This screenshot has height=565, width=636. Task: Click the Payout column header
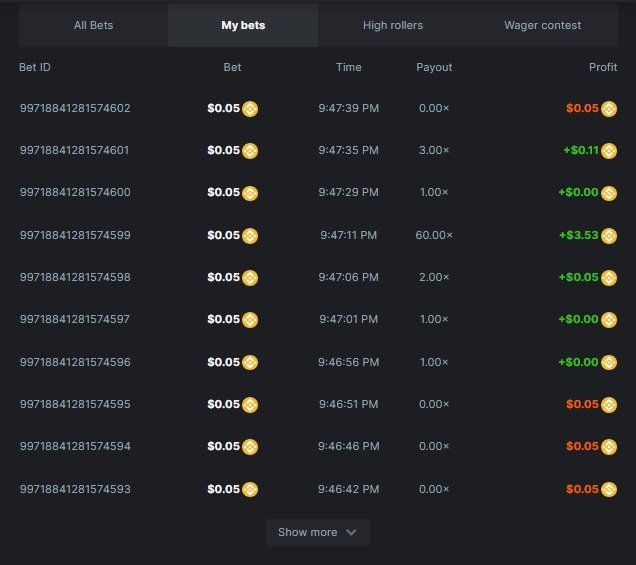[x=434, y=67]
